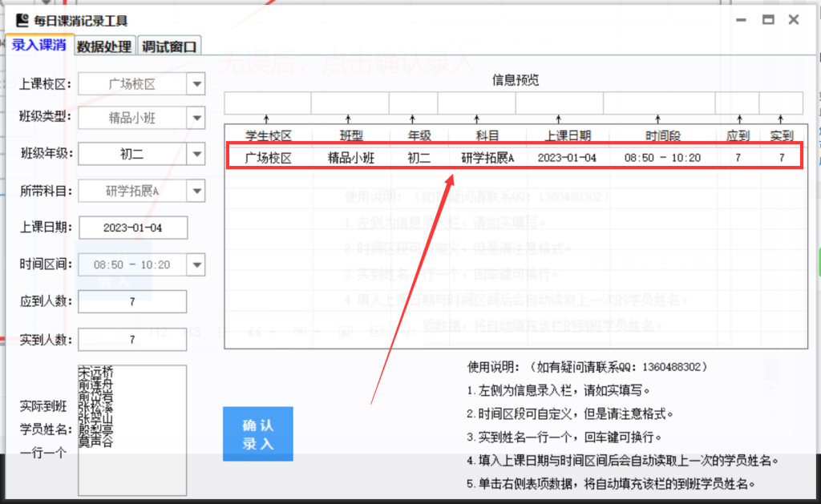This screenshot has height=504, width=821.
Task: Open the 调试窗口 tab
Action: click(x=169, y=46)
